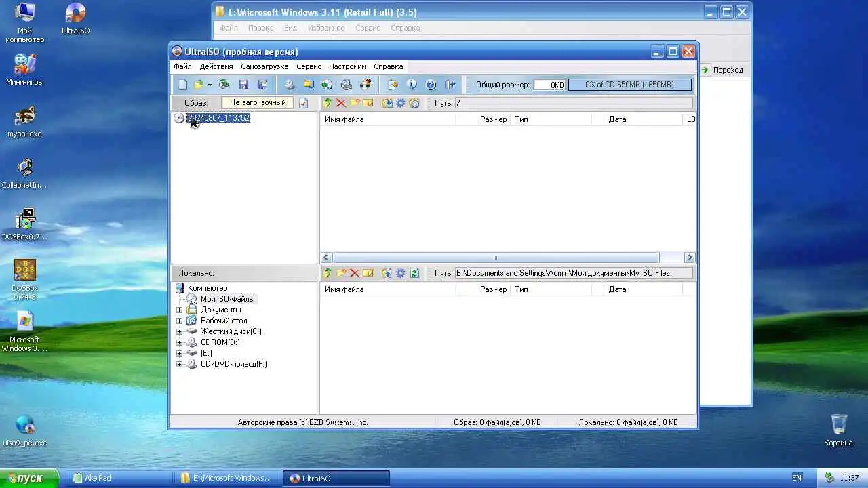Click the Compress ISO toolbar icon
Screen dimensions: 868x488
(309, 85)
